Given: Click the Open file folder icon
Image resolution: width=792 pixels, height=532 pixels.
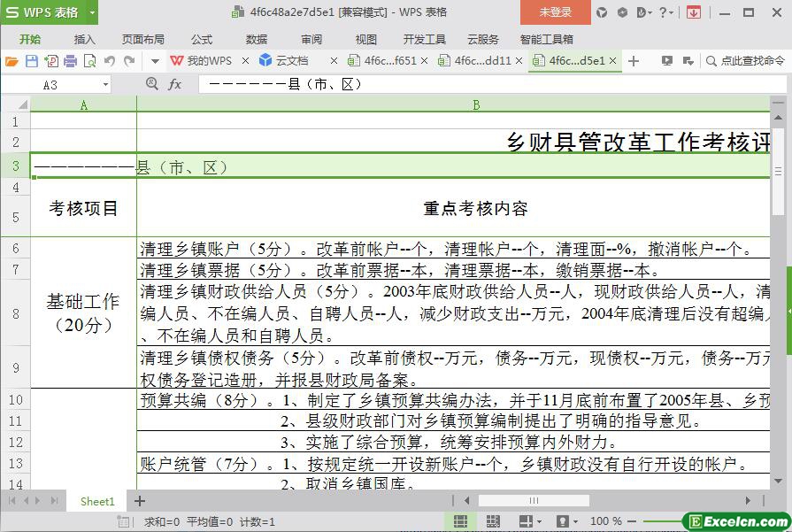Looking at the screenshot, I should [x=12, y=61].
